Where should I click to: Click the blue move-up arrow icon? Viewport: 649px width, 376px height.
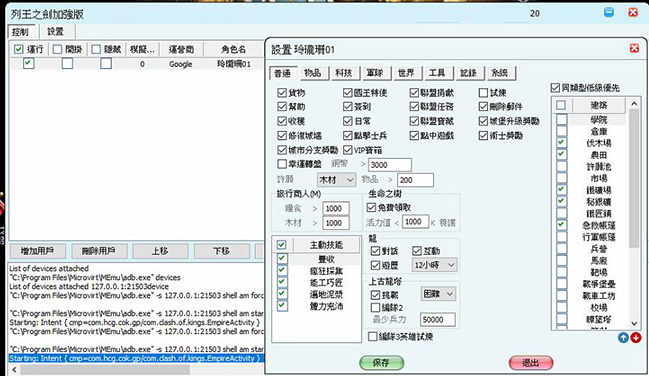coord(623,337)
